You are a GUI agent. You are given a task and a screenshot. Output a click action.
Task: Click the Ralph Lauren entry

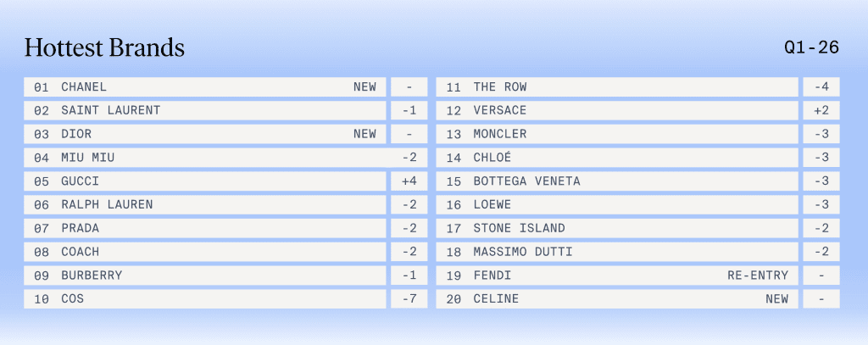click(x=204, y=204)
